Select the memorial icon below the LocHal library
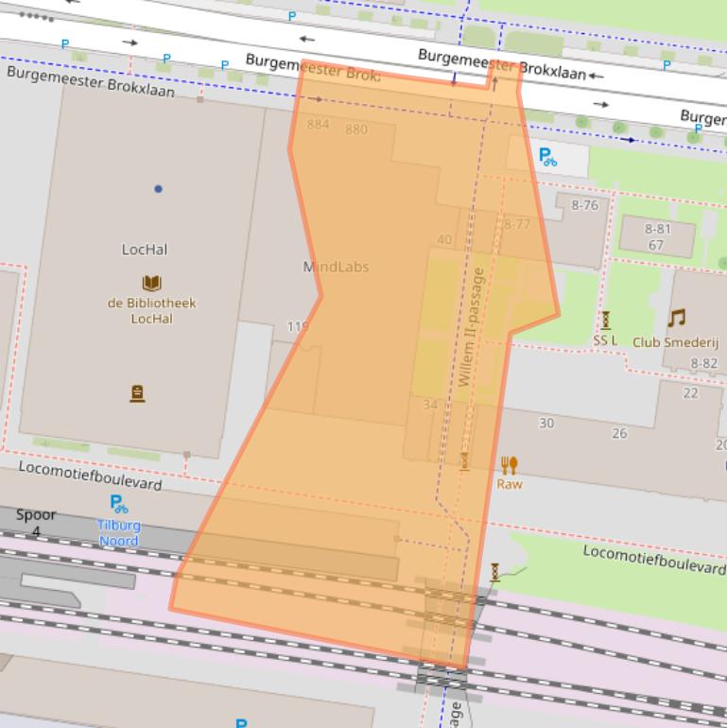 [137, 393]
